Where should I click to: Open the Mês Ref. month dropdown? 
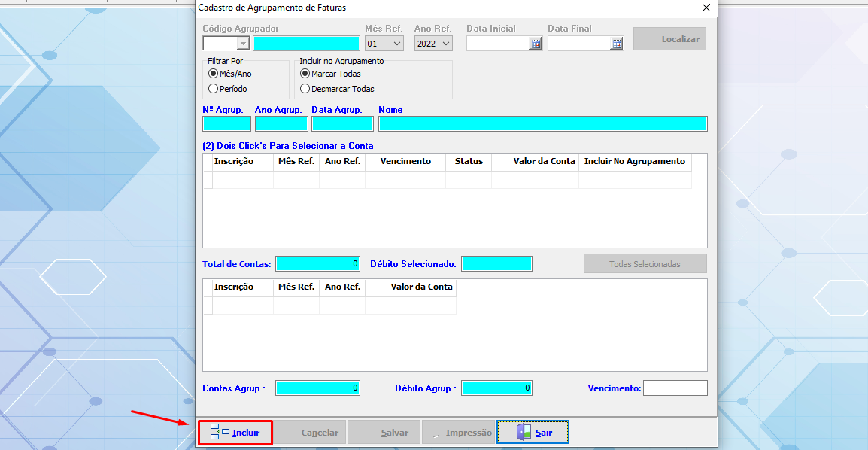tap(397, 44)
